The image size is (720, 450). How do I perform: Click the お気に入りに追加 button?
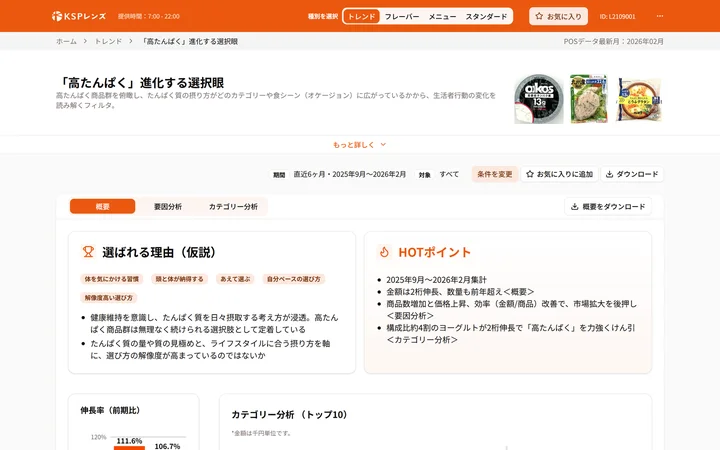click(x=559, y=174)
